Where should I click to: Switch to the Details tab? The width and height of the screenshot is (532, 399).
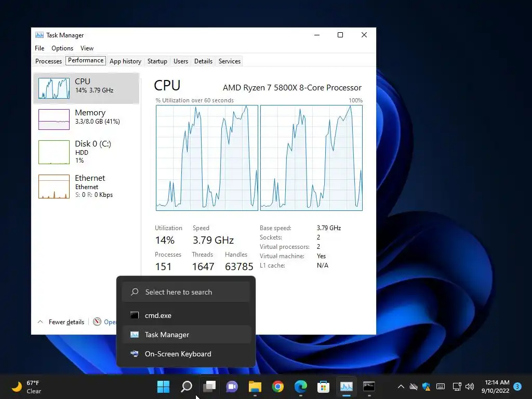pyautogui.click(x=203, y=61)
